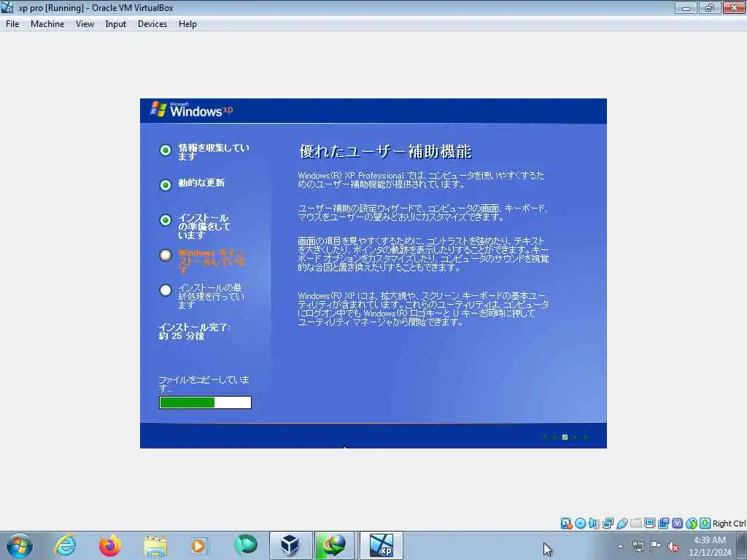
Task: Open the View menu
Action: pyautogui.click(x=85, y=24)
